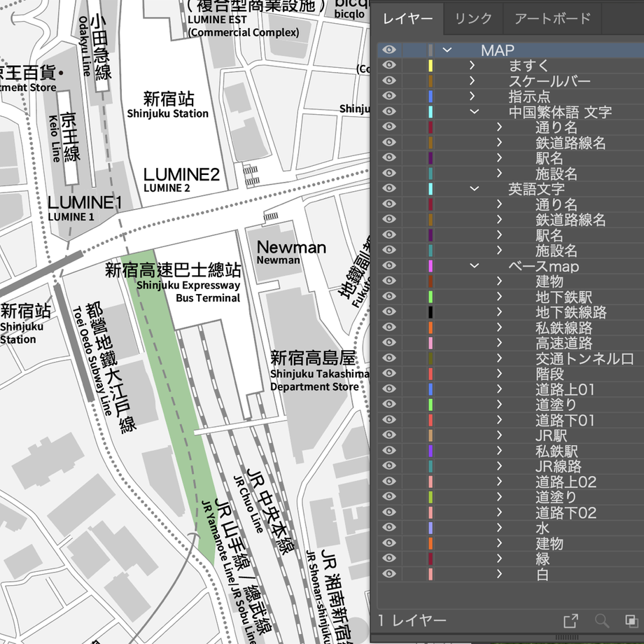Expand the 階段 sublayer
The image size is (644, 644).
click(x=499, y=373)
